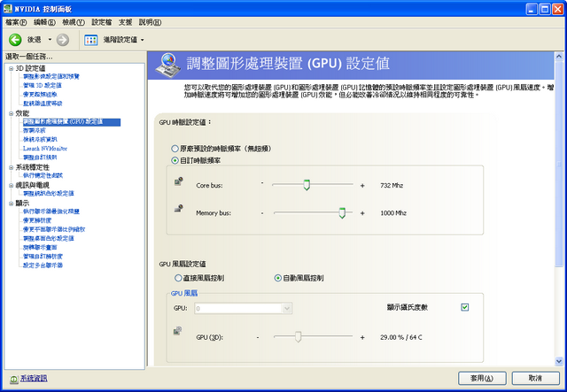The height and width of the screenshot is (392, 567).
Task: Open the 支援 menu
Action: [126, 22]
